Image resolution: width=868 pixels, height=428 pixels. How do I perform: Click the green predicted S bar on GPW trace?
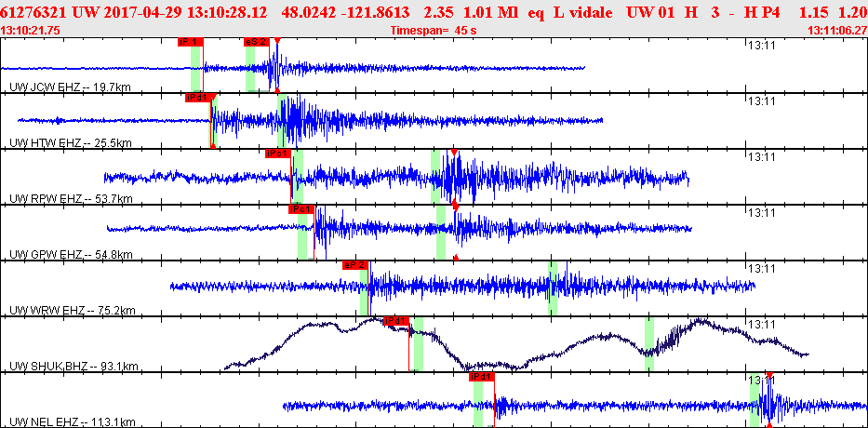click(x=441, y=232)
